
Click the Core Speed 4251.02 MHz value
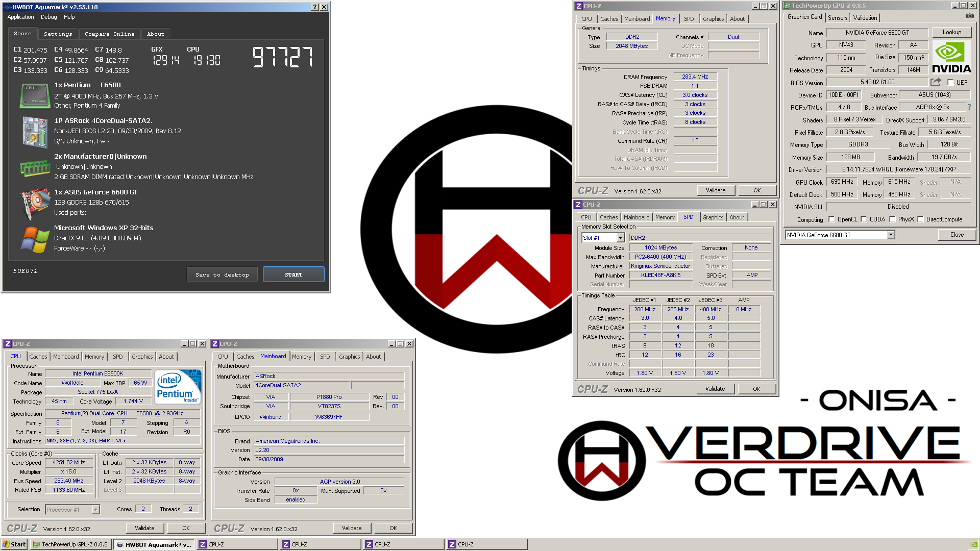click(69, 462)
